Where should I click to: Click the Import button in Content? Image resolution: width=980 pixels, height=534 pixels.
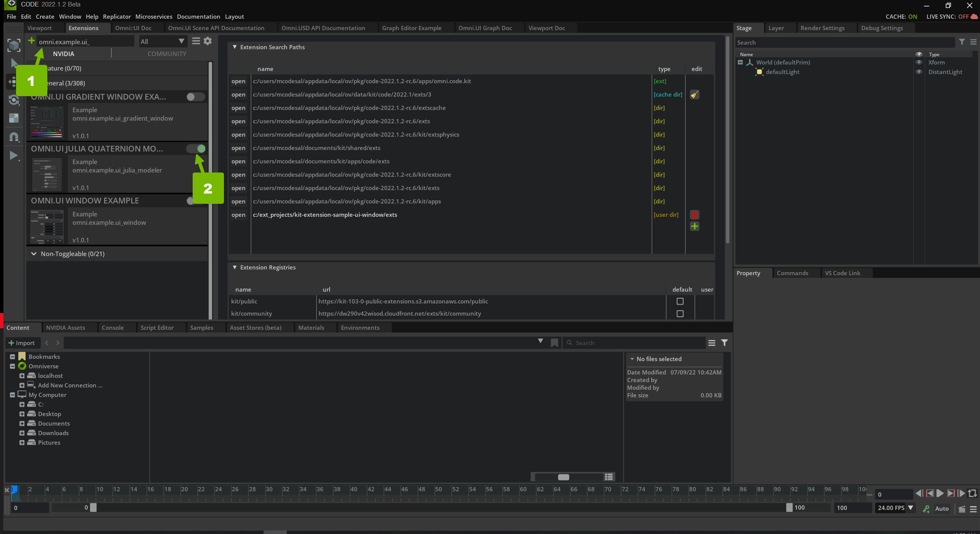point(22,343)
